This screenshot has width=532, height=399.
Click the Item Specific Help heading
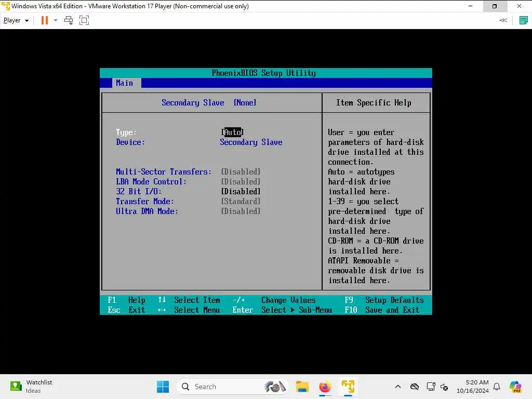click(374, 102)
